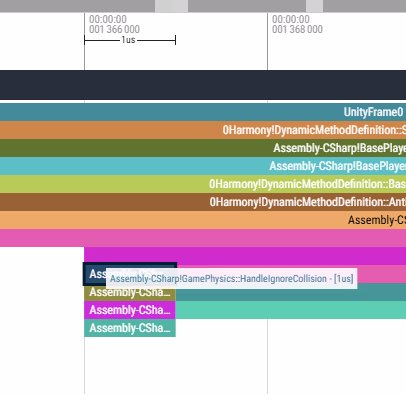Click the wider light segment in overview bar
Viewport: 406px width, 394px height.
(171, 6)
